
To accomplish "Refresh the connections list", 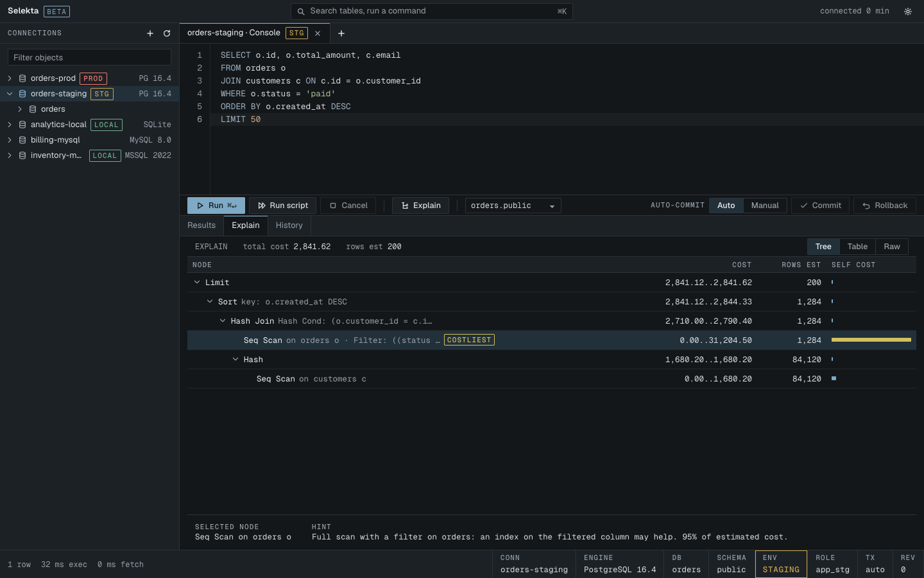I will pyautogui.click(x=167, y=33).
